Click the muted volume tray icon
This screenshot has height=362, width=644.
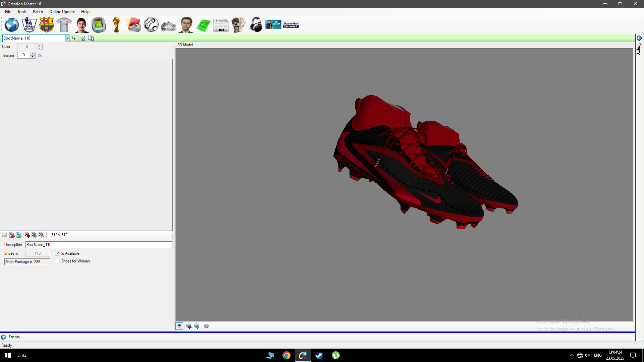(x=588, y=355)
